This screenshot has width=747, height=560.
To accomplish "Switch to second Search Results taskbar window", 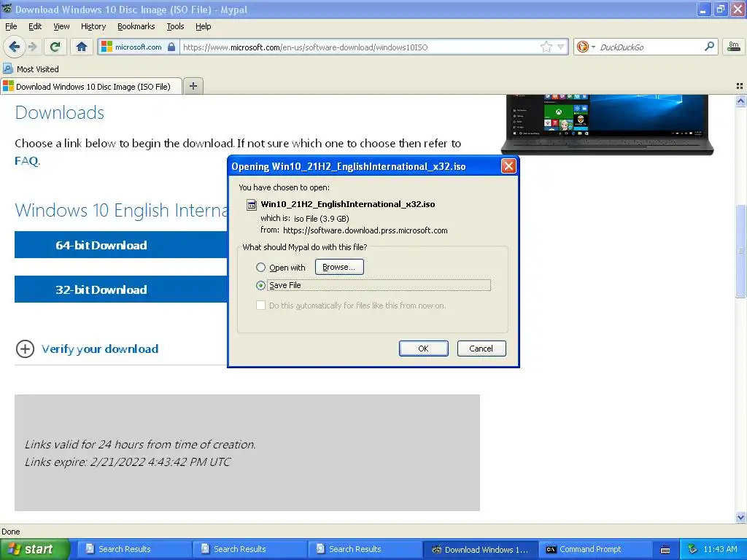I will click(249, 550).
